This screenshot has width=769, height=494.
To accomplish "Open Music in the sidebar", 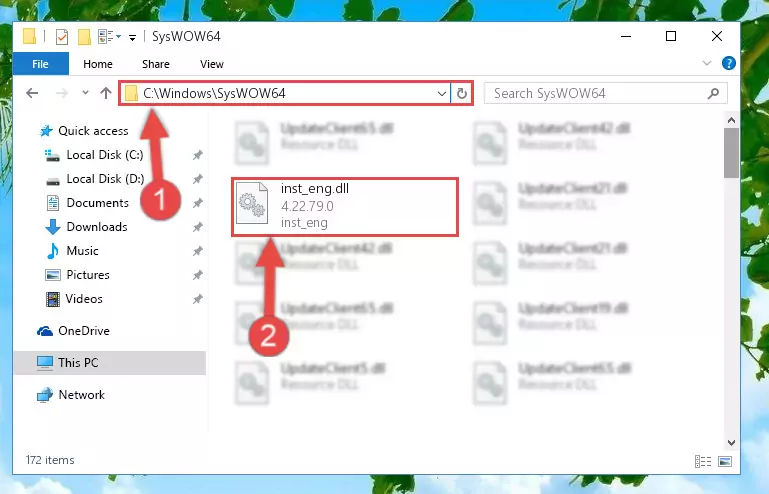I will click(72, 251).
